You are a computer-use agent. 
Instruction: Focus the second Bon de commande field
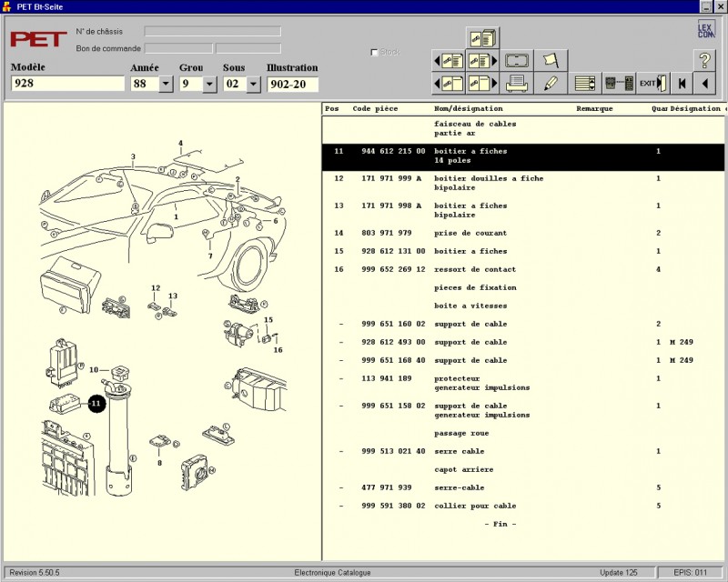click(x=248, y=48)
